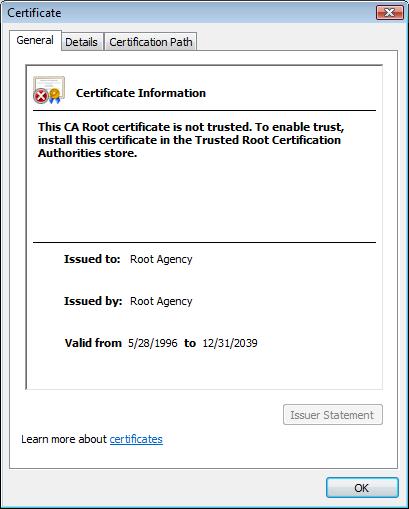Click the Issued to label
Image resolution: width=409 pixels, height=509 pixels.
(92, 259)
